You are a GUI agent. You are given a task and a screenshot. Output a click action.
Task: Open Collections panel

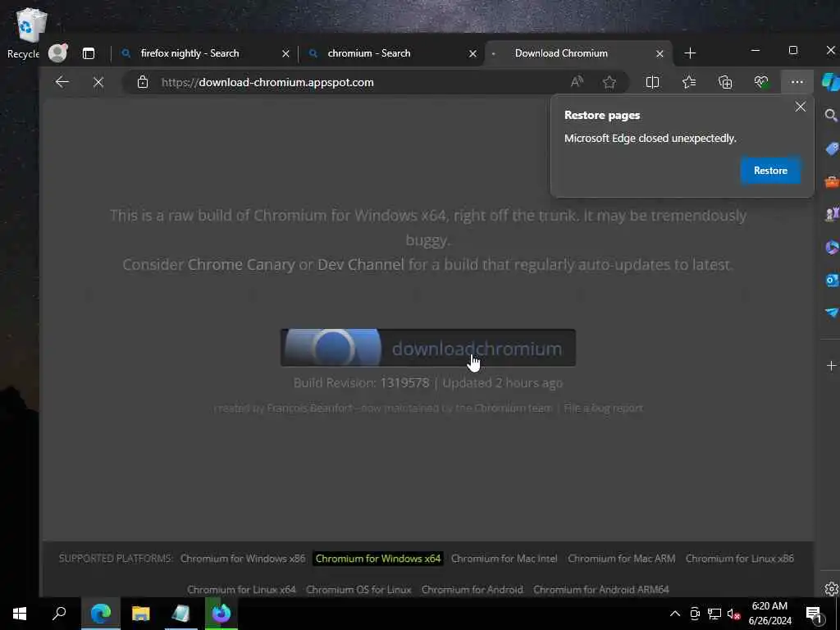point(725,82)
